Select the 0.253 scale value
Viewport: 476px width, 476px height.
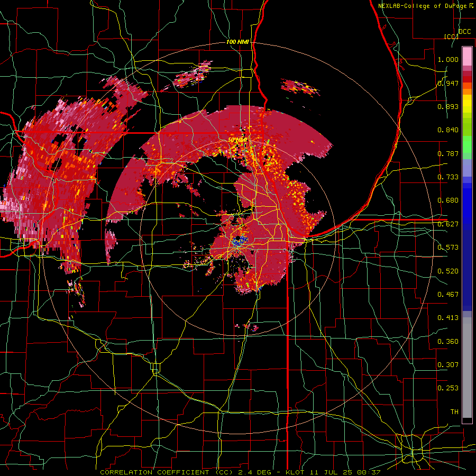[448, 388]
